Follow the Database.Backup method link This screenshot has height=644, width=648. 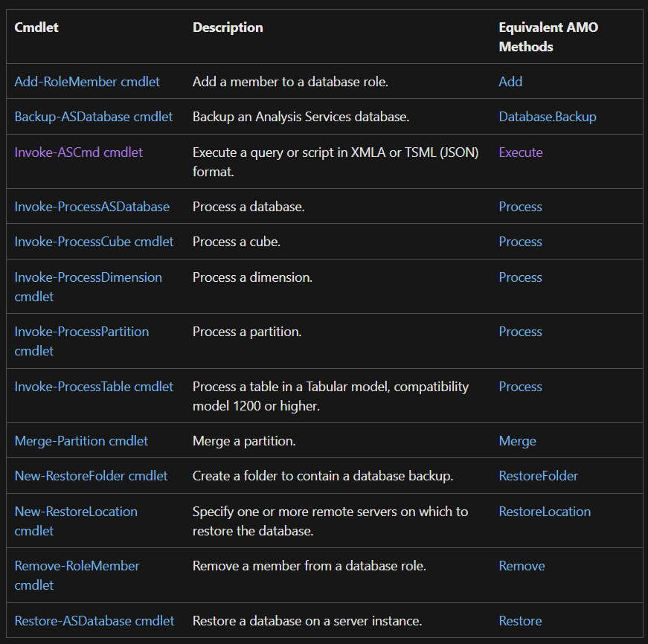coord(547,117)
